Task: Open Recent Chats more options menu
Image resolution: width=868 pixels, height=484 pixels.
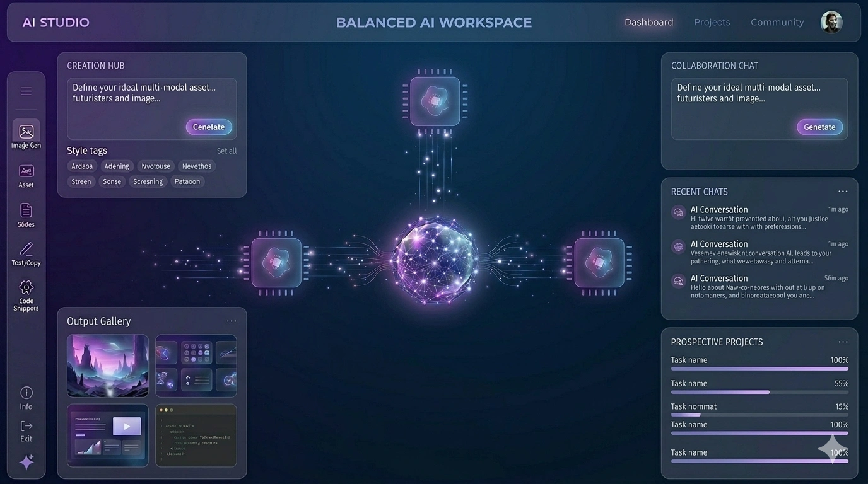Action: pyautogui.click(x=843, y=192)
